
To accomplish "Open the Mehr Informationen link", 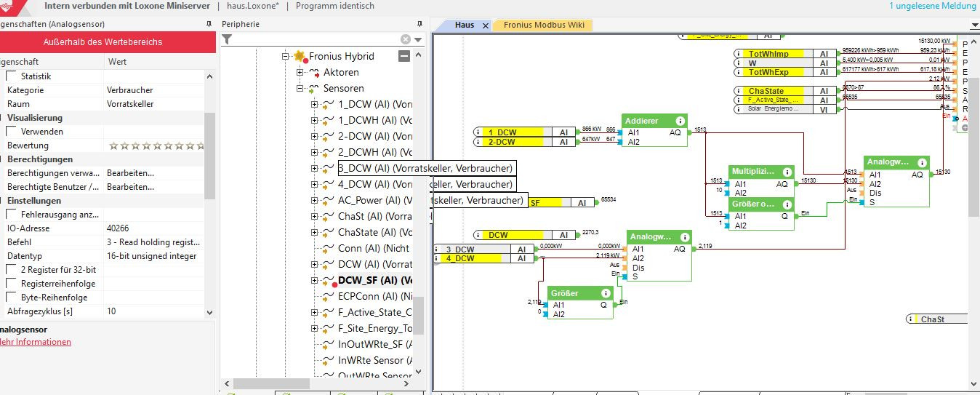I will click(x=35, y=342).
